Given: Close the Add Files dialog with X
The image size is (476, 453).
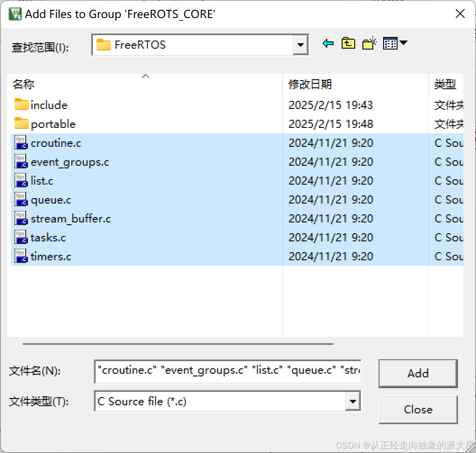Looking at the screenshot, I should [x=460, y=14].
